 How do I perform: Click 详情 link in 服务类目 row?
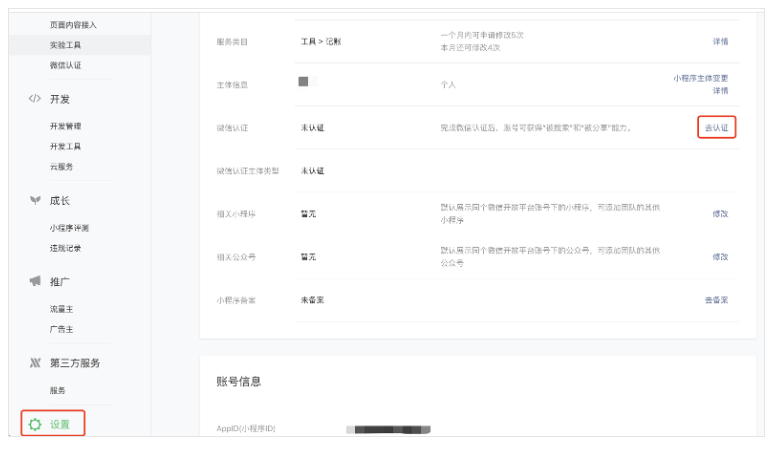(x=720, y=42)
